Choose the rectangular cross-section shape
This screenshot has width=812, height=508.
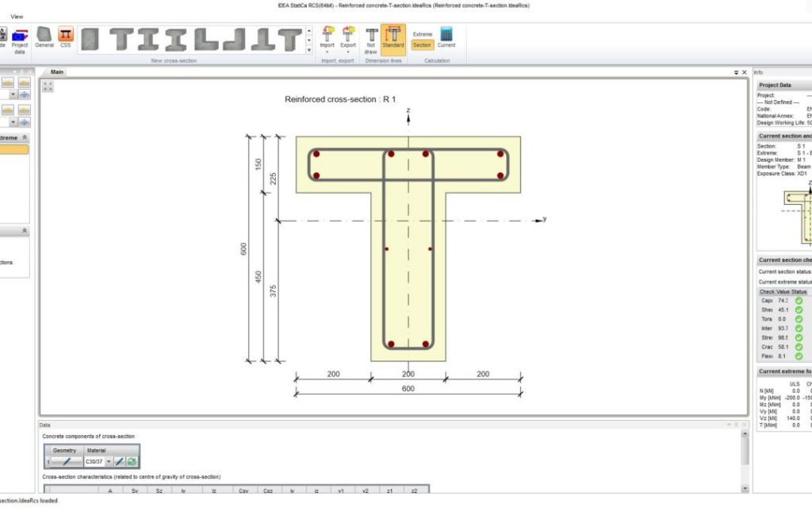[90, 40]
